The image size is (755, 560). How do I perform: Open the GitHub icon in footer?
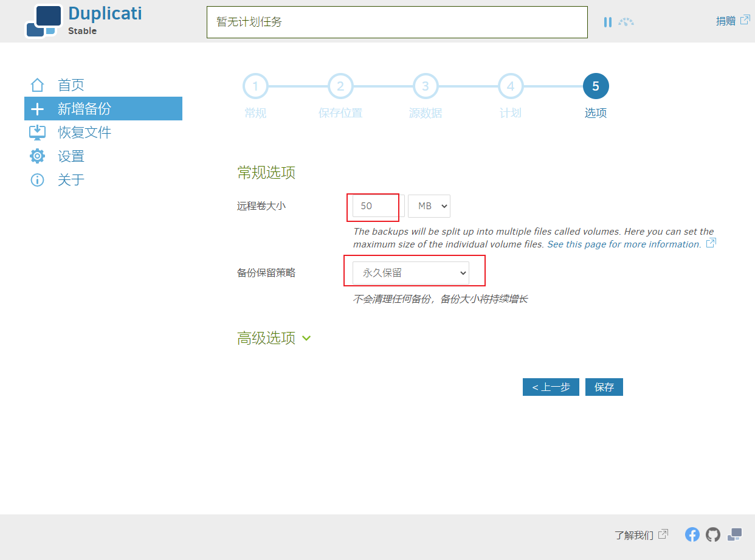713,534
